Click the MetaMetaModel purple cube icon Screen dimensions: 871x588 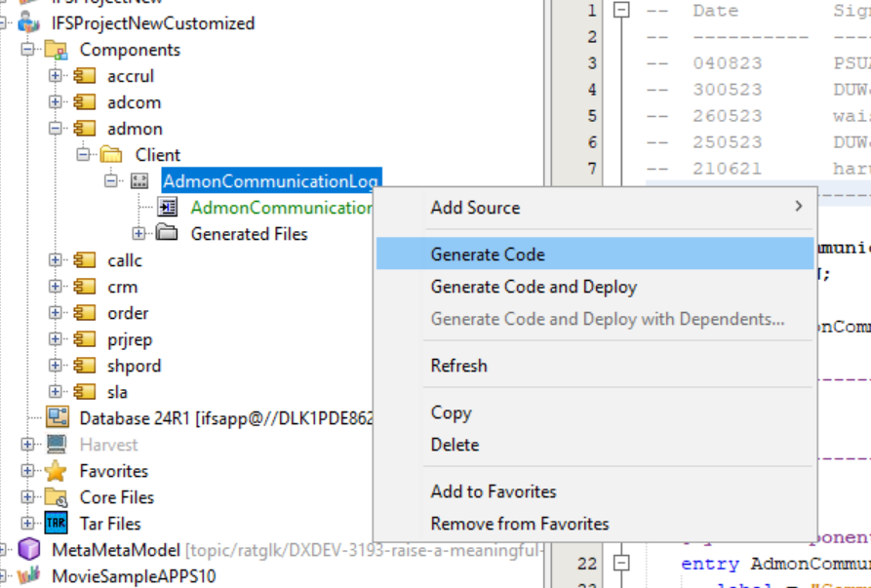[29, 550]
